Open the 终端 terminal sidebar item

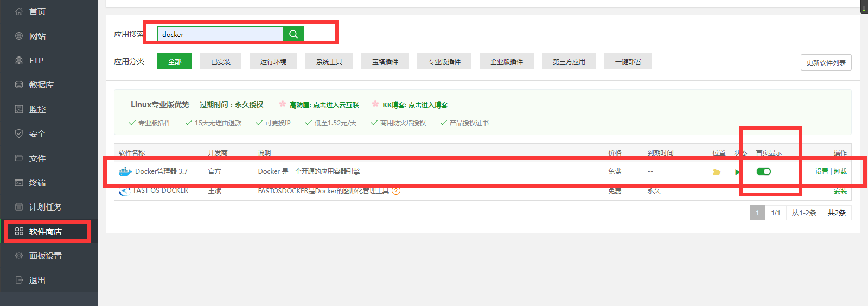[49, 182]
